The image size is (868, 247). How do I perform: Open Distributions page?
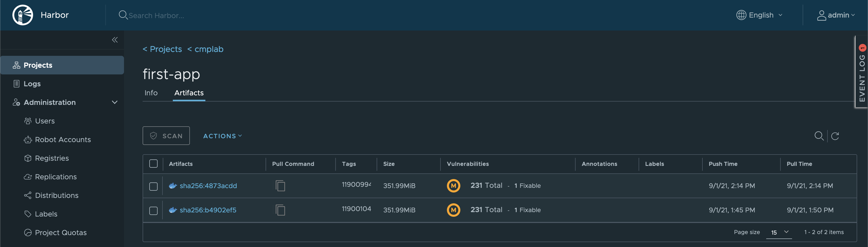tap(57, 195)
